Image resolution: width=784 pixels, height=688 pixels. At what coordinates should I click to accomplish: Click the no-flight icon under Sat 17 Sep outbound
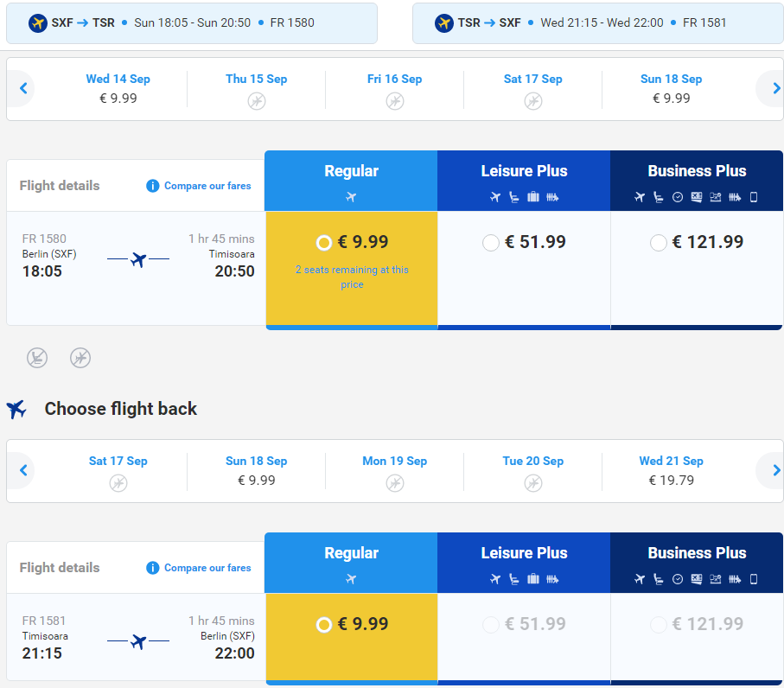click(533, 101)
